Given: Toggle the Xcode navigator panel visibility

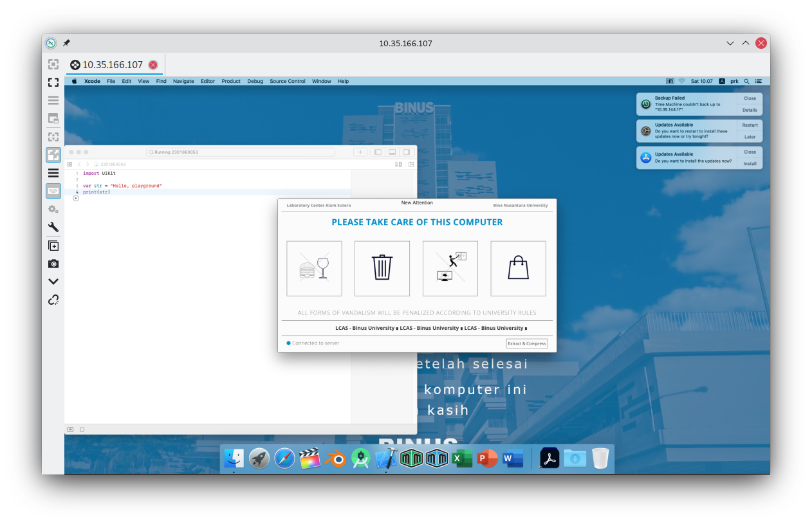Looking at the screenshot, I should point(378,152).
